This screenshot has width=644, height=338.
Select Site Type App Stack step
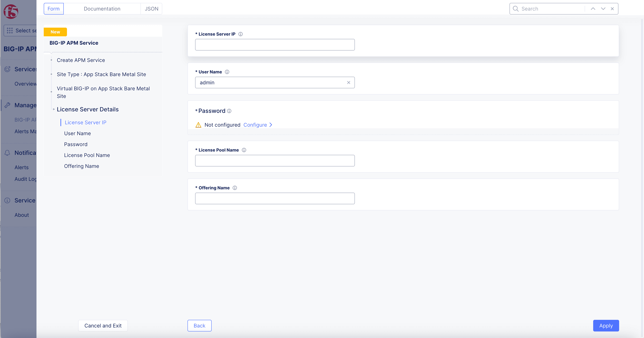click(x=101, y=74)
